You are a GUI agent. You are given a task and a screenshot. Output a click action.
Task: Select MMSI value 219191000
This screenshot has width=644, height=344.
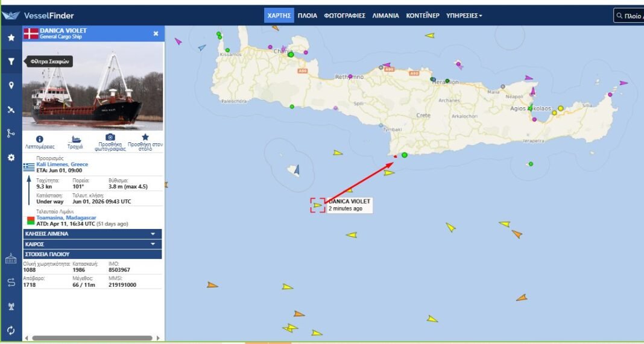[122, 285]
